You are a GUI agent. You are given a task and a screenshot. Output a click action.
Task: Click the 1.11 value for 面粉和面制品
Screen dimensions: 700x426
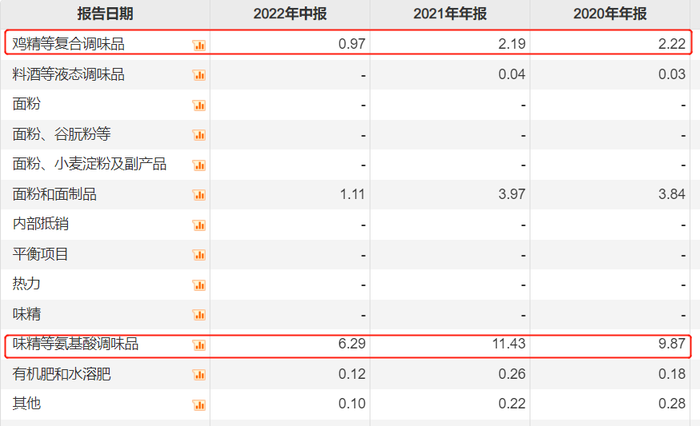pyautogui.click(x=352, y=194)
